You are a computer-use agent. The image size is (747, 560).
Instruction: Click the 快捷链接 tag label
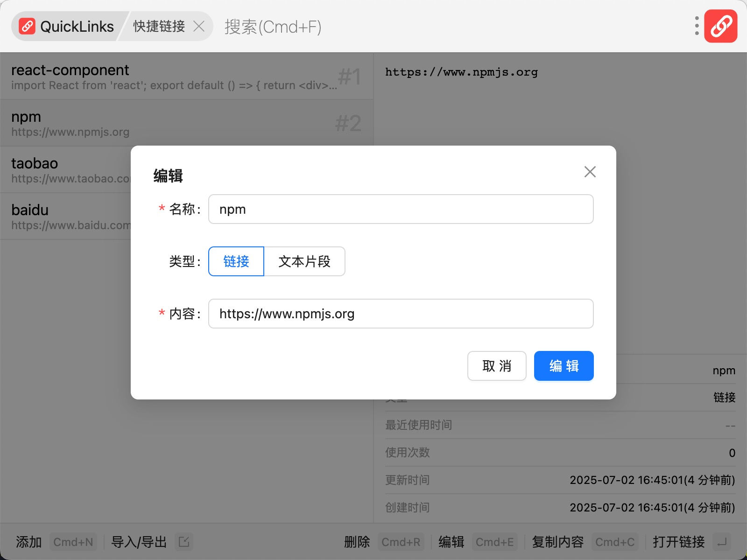(159, 27)
